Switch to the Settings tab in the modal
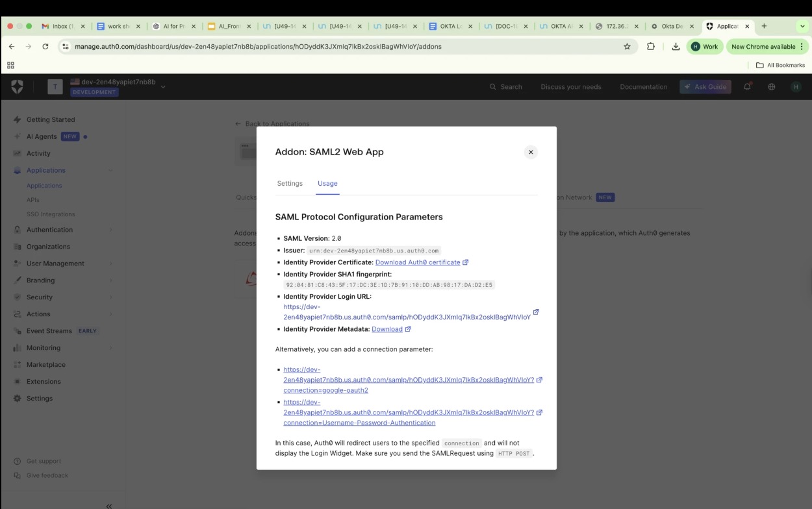Screen dimensions: 812x509 click(x=290, y=184)
